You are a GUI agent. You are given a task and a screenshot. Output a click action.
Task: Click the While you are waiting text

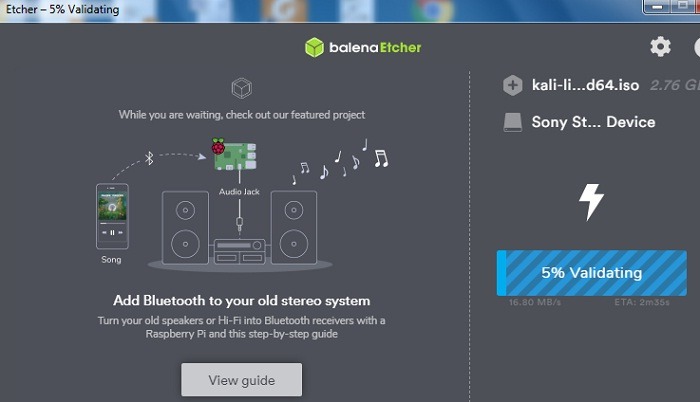(x=242, y=115)
